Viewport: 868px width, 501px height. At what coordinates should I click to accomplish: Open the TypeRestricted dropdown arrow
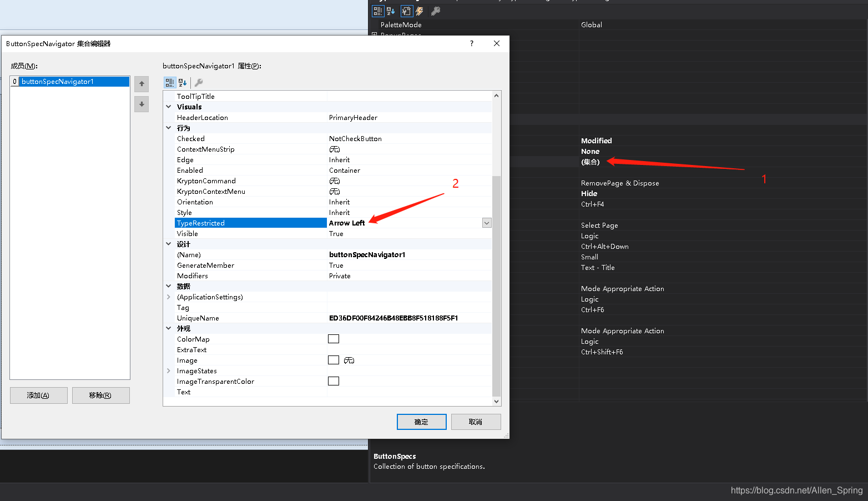pos(487,223)
